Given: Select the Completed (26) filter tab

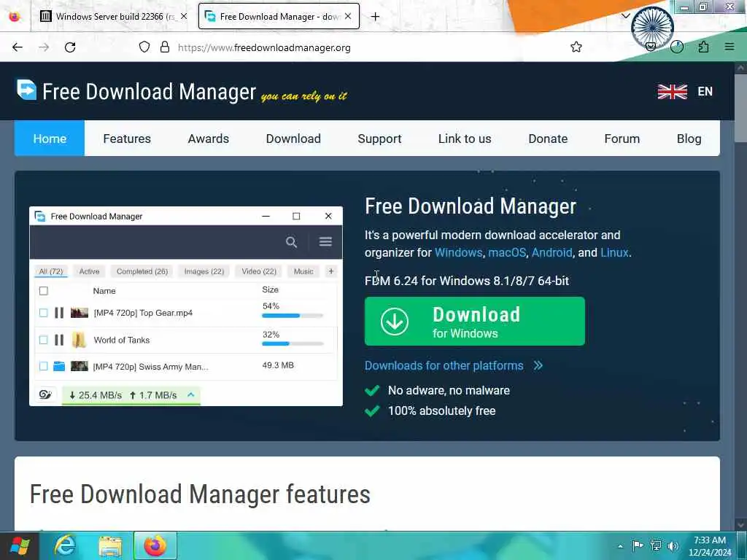Looking at the screenshot, I should [x=142, y=271].
